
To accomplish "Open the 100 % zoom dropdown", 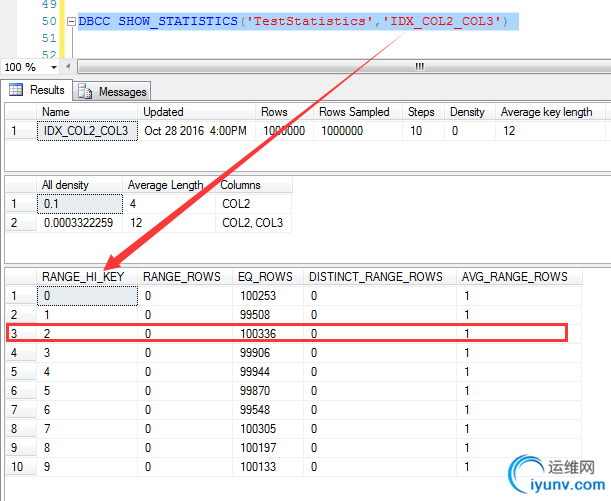I will [x=54, y=67].
